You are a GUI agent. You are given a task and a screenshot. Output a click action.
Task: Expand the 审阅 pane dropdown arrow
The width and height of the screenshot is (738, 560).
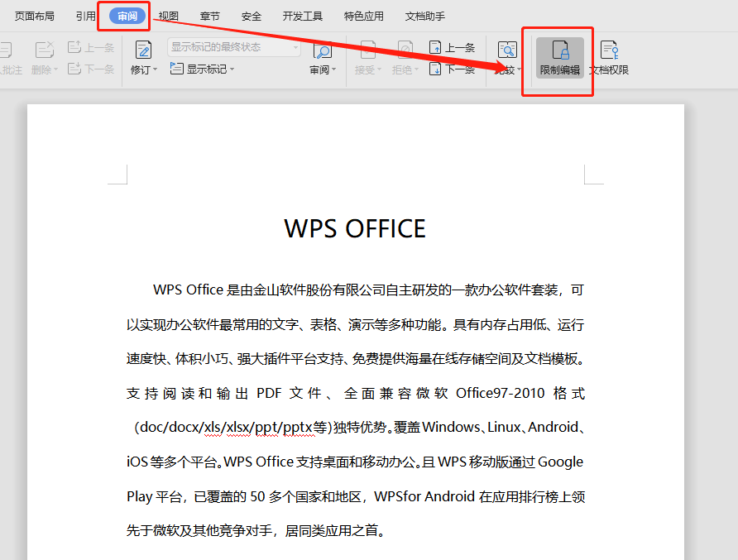(333, 69)
